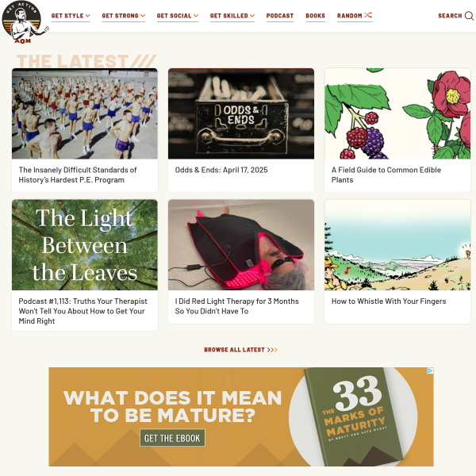Go to the Podcast menu item
Image resolution: width=476 pixels, height=476 pixels.
[280, 16]
